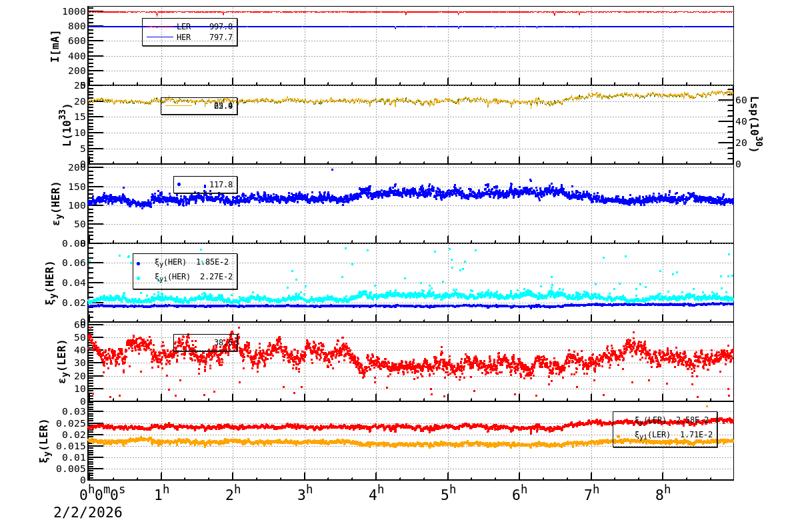The width and height of the screenshot is (800, 532).
Task: Click the '150' tick on εy(HER) axis
Action: point(77,186)
